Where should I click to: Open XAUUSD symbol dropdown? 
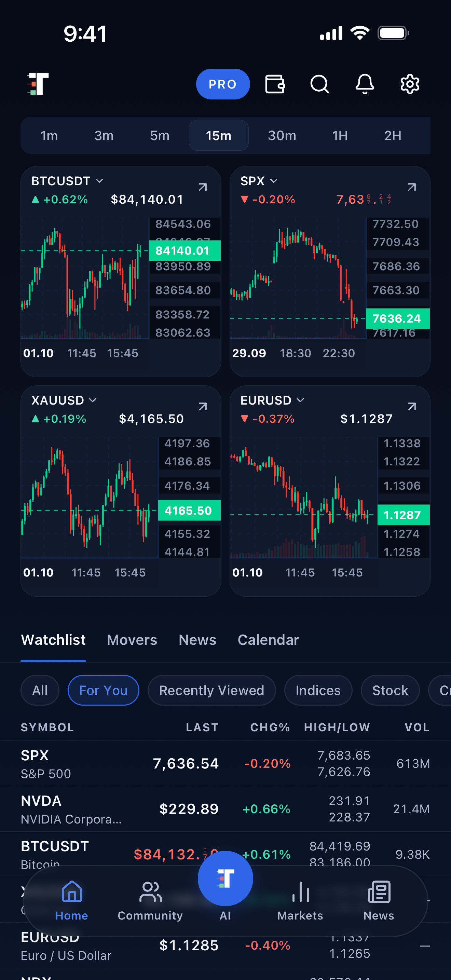point(64,400)
